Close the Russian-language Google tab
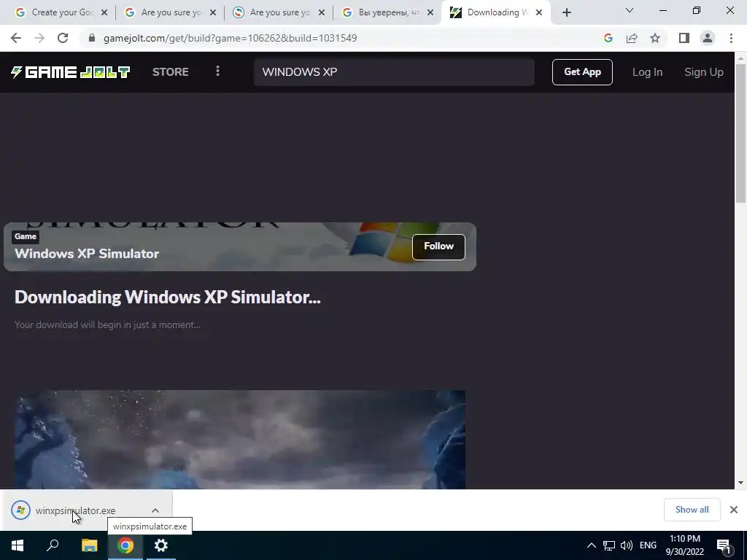The width and height of the screenshot is (747, 560). [x=430, y=13]
